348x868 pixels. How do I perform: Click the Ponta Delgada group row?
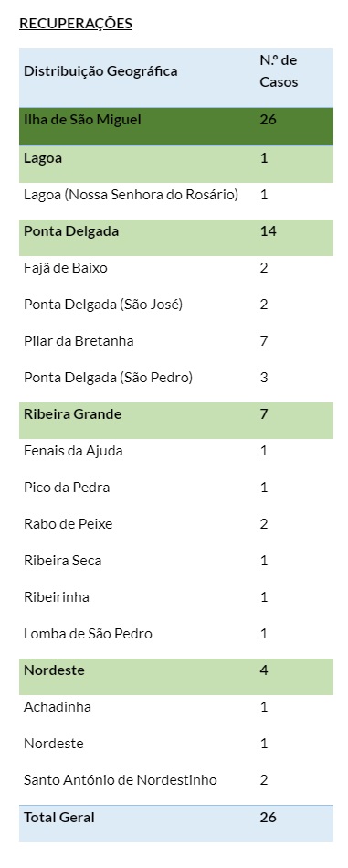click(x=176, y=238)
